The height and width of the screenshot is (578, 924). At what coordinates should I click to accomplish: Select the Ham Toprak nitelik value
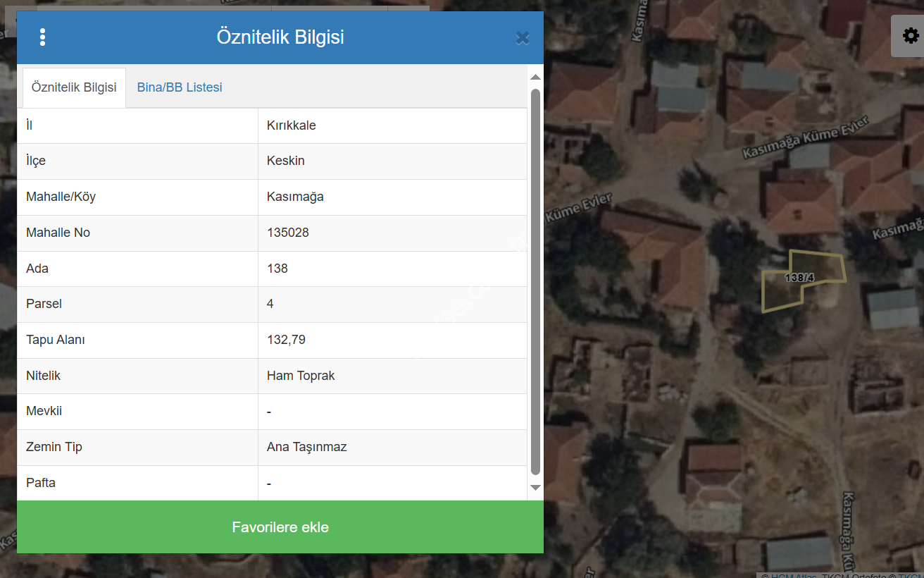[x=301, y=376]
